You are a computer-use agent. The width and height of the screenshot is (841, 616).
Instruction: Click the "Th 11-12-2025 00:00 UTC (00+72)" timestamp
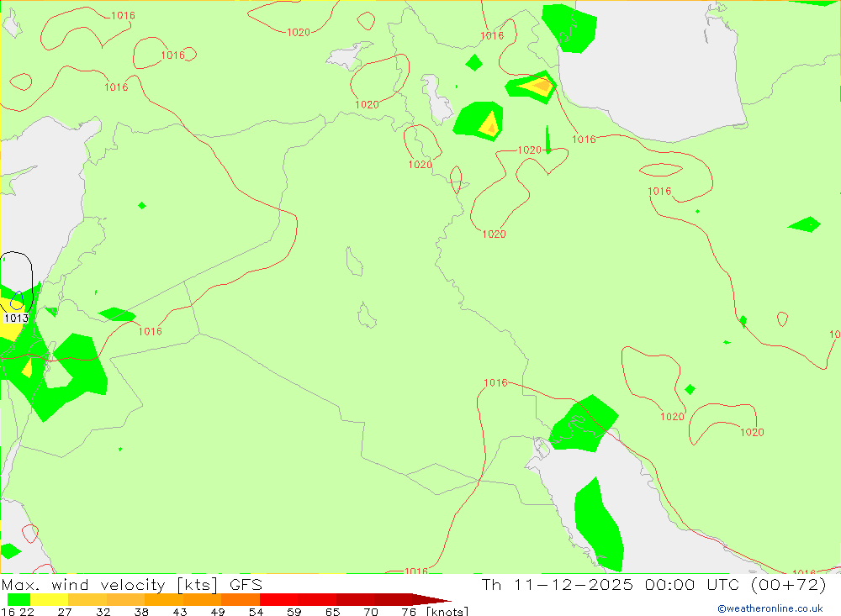(653, 585)
